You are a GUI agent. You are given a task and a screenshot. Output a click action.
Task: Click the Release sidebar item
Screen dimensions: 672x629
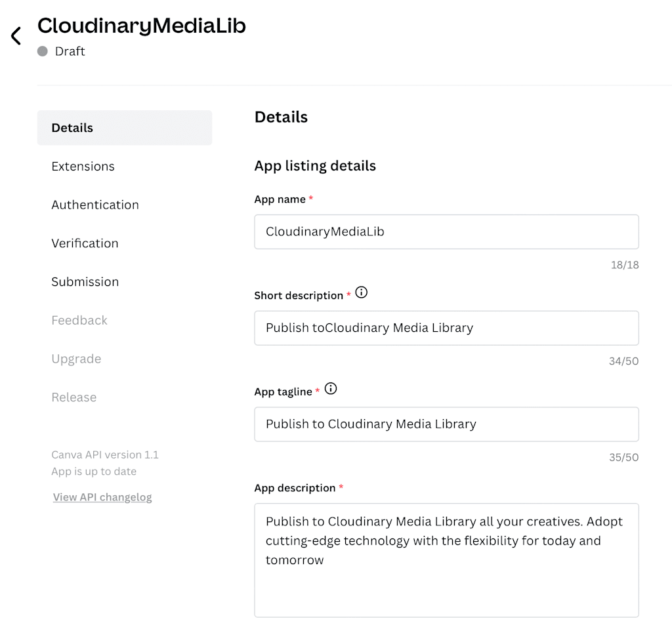pyautogui.click(x=74, y=397)
